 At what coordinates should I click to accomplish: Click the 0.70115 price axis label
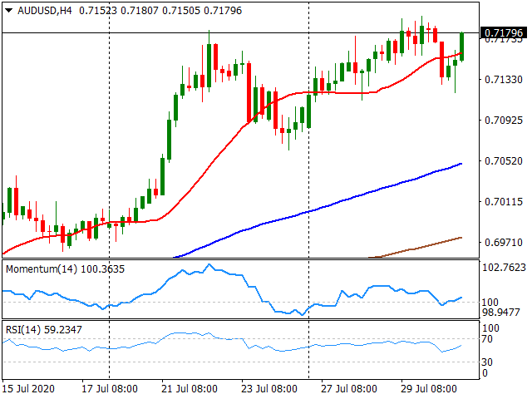504,202
